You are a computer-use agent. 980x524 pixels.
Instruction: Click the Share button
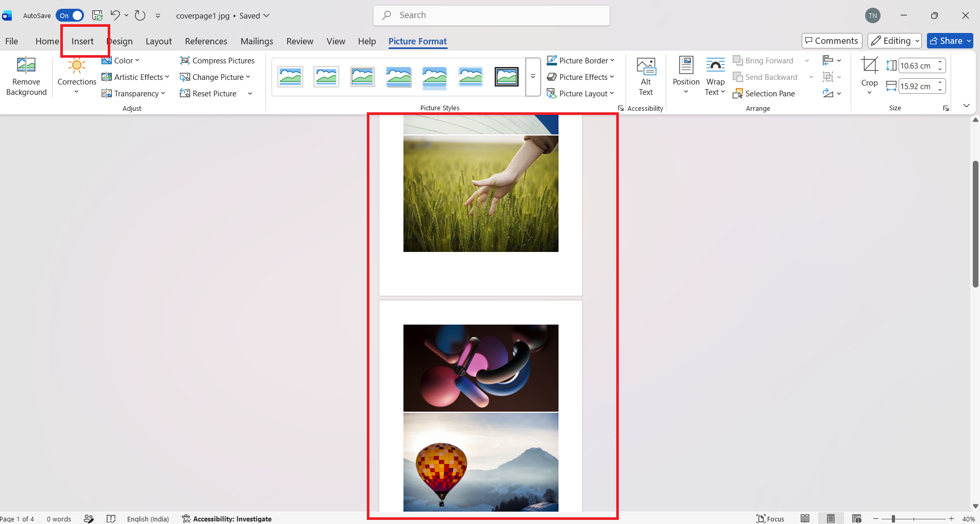pyautogui.click(x=950, y=41)
